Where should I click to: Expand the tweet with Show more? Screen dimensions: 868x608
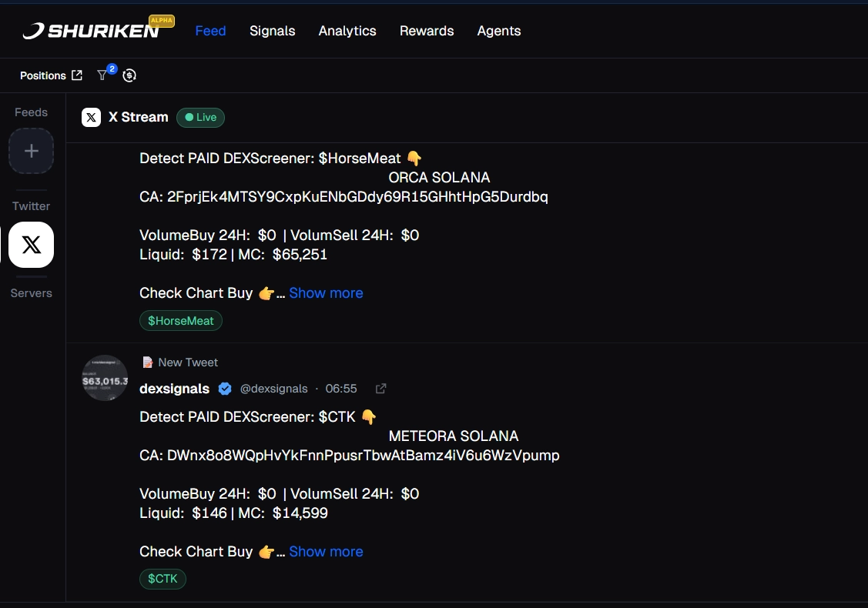(x=326, y=551)
